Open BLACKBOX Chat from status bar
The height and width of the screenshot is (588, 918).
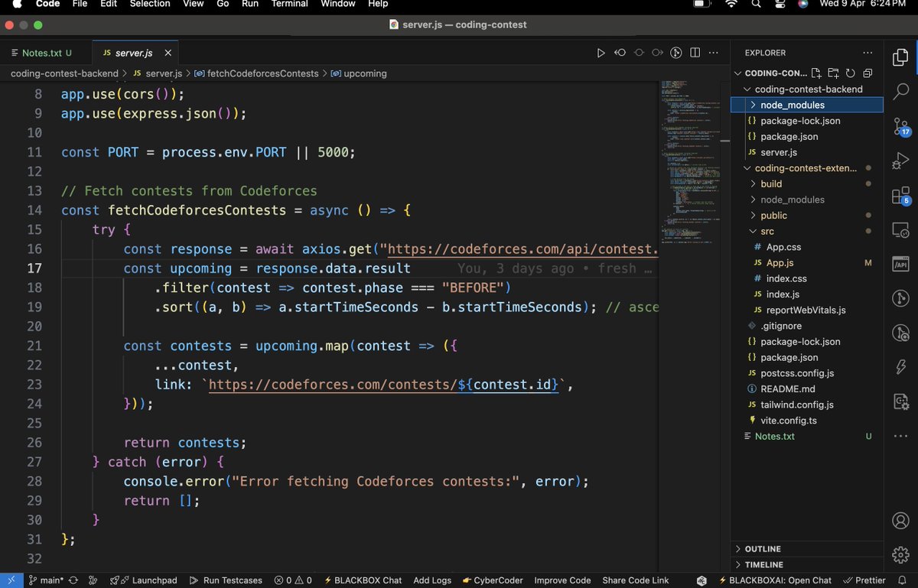tap(363, 580)
